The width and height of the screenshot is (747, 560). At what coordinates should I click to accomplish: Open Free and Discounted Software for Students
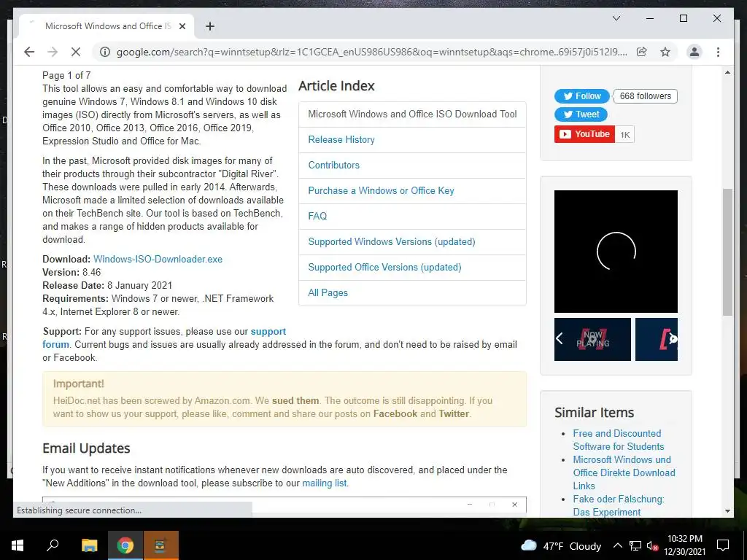click(x=619, y=440)
